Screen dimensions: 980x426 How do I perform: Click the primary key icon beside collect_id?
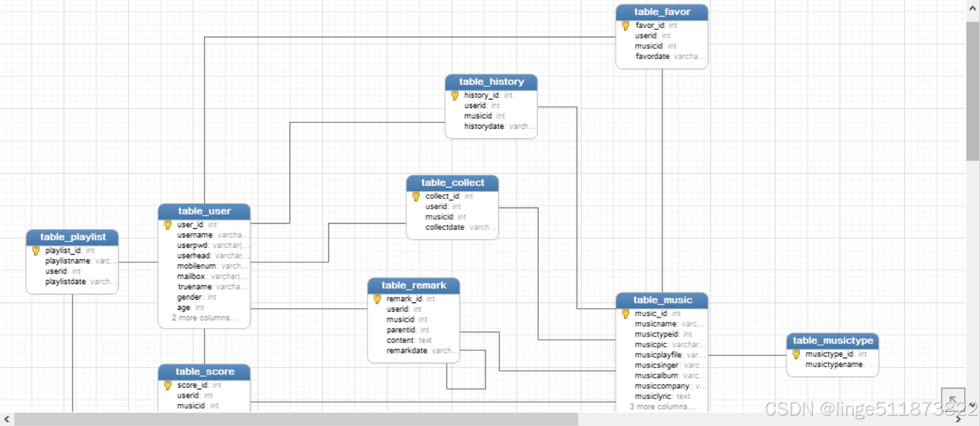point(416,197)
